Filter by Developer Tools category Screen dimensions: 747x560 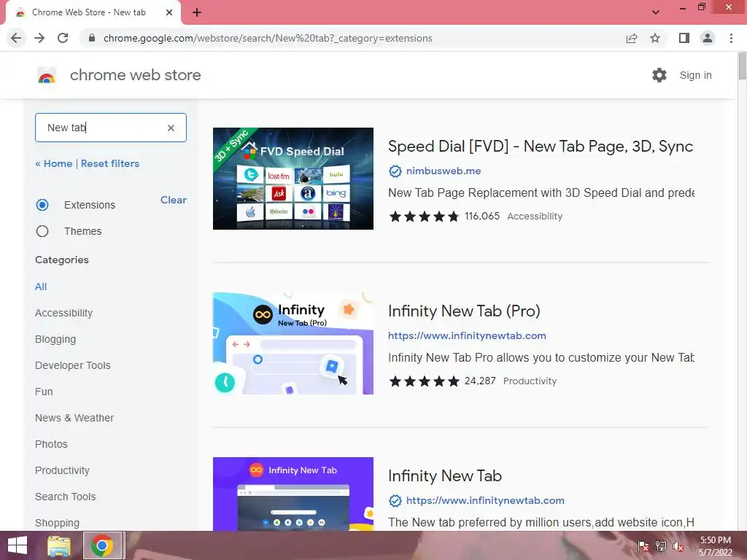73,365
